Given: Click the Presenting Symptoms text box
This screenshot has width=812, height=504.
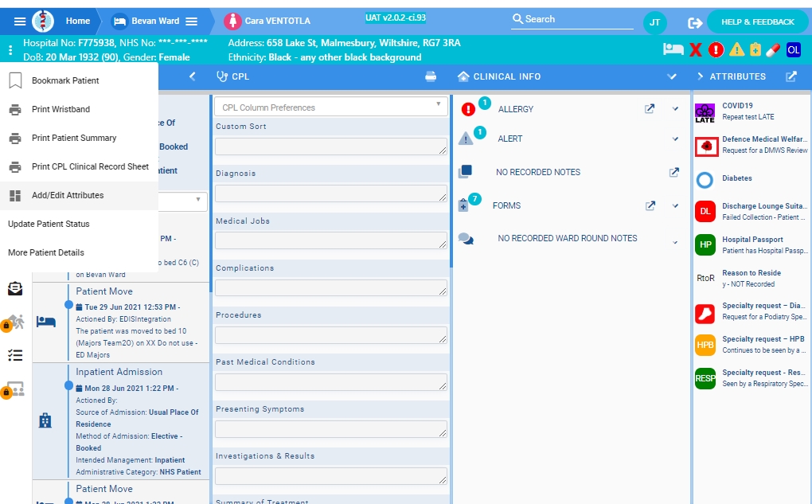Looking at the screenshot, I should point(331,429).
